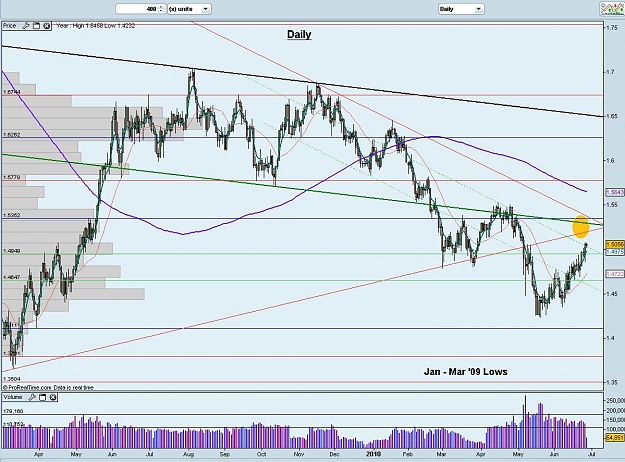The width and height of the screenshot is (625, 462).
Task: Click the 179,160 volume level label
Action: 13,411
